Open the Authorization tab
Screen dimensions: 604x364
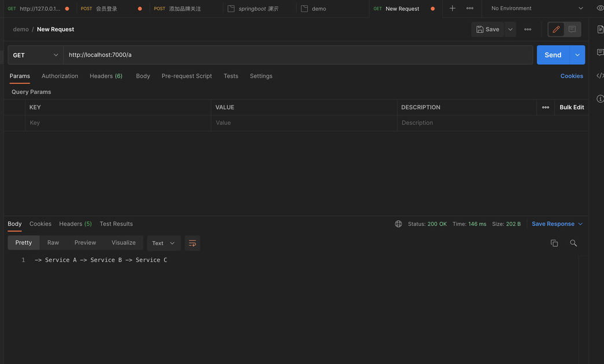coord(60,76)
